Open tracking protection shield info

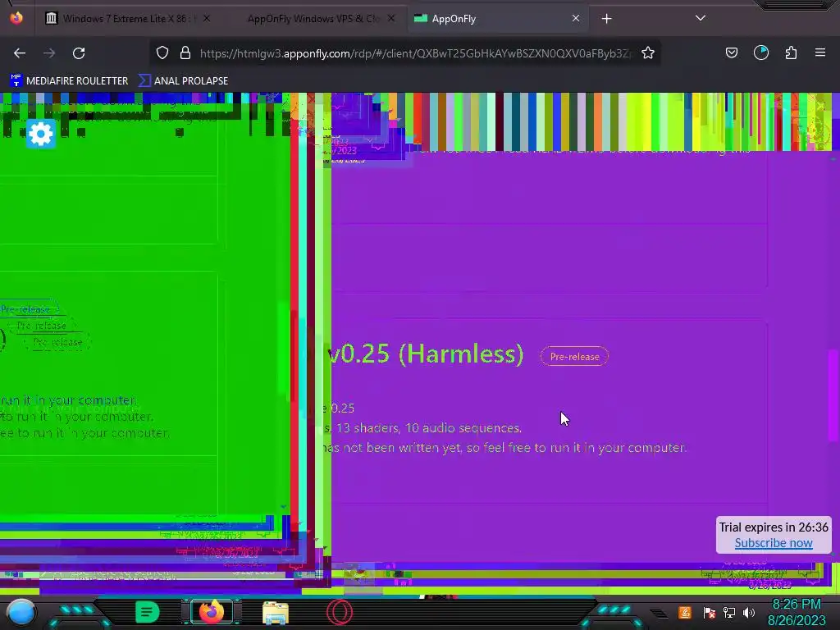[162, 52]
